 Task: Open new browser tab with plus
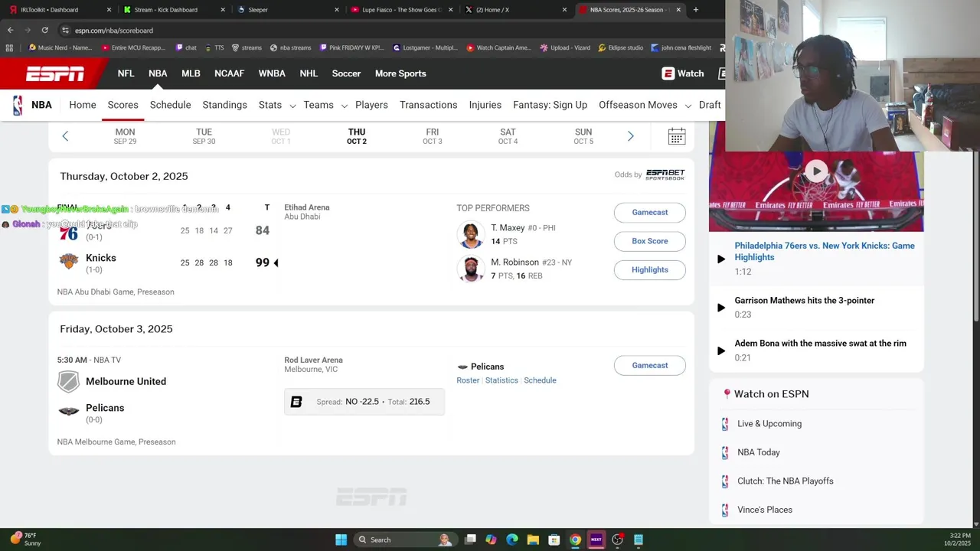[696, 10]
